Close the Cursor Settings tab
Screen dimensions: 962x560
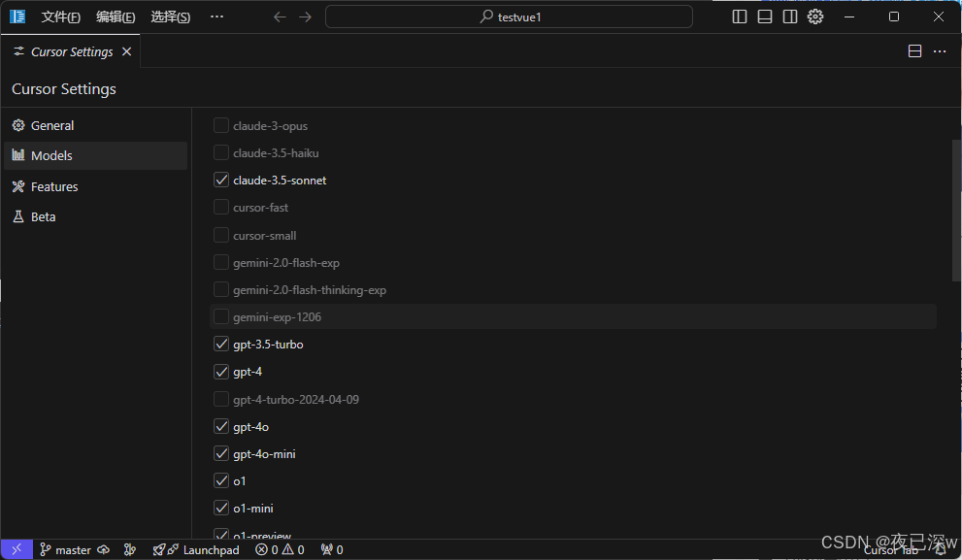point(126,51)
